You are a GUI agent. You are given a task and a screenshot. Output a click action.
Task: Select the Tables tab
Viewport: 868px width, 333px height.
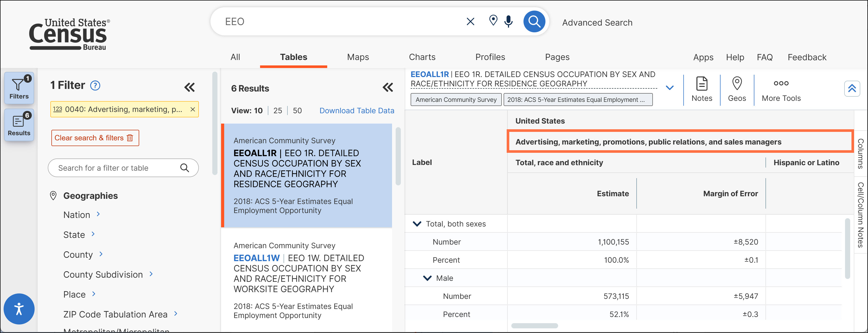pos(293,57)
